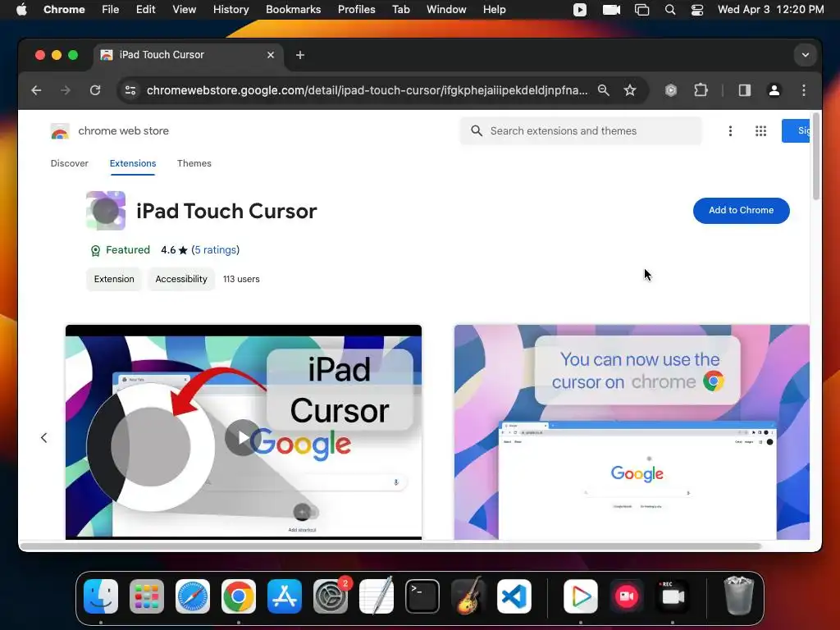Reload the current page
This screenshot has height=630, width=840.
tap(95, 90)
